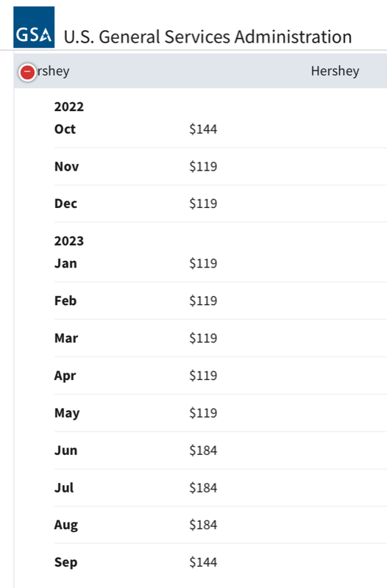Viewport: 387px width, 588px height.
Task: Click the Apr month label
Action: [65, 376]
